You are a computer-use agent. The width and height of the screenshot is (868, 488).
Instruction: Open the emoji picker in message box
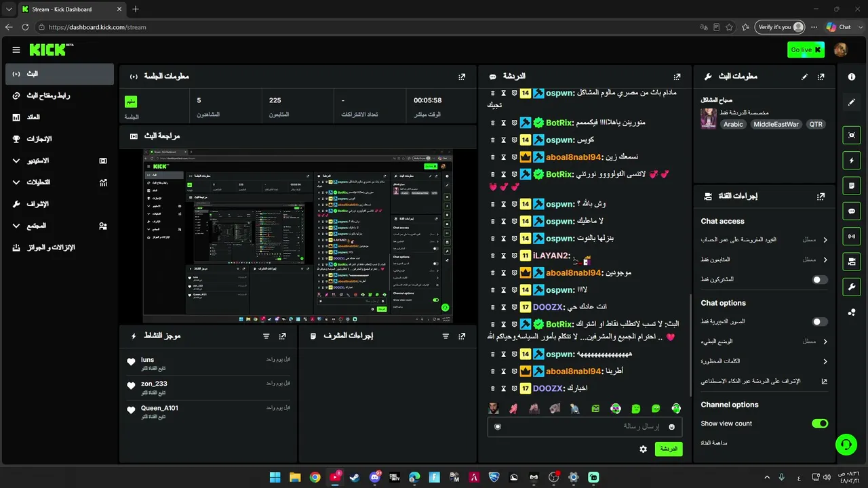click(x=672, y=426)
